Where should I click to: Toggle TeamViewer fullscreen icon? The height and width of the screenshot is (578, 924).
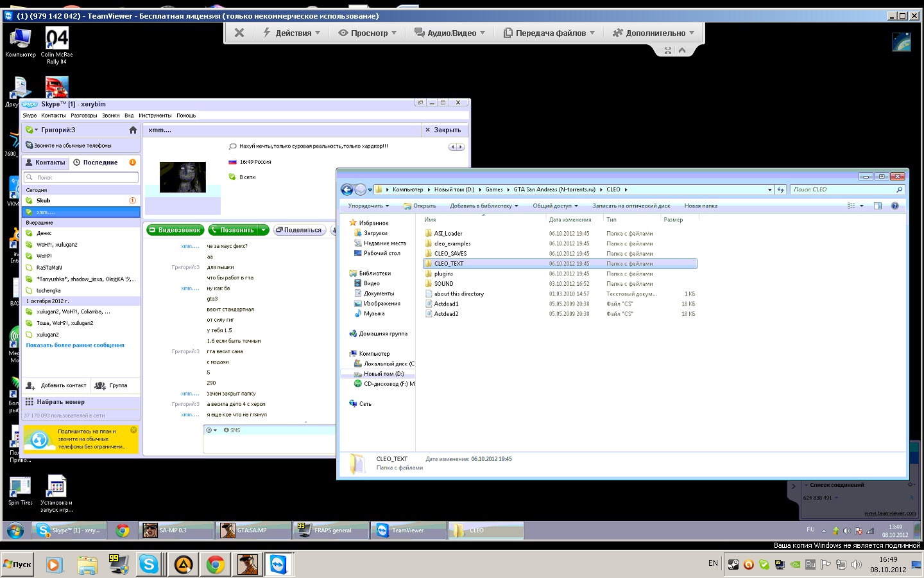coord(668,50)
